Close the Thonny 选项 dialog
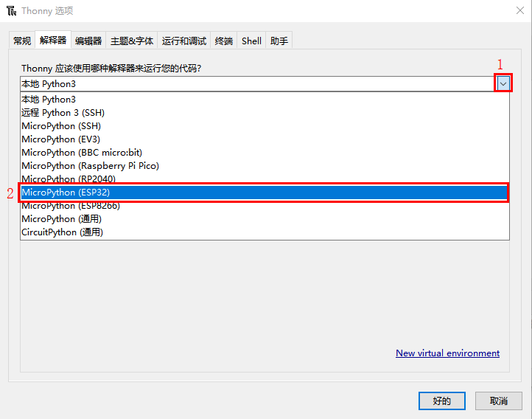The height and width of the screenshot is (419, 532). (x=520, y=10)
